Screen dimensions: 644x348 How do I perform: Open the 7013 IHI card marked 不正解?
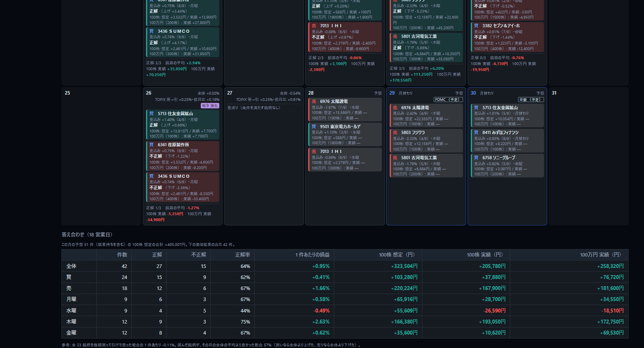[x=345, y=37]
